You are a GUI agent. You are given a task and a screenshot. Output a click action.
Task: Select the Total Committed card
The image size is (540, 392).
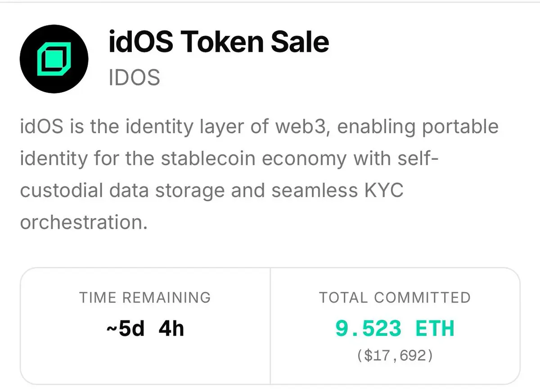[395, 326]
